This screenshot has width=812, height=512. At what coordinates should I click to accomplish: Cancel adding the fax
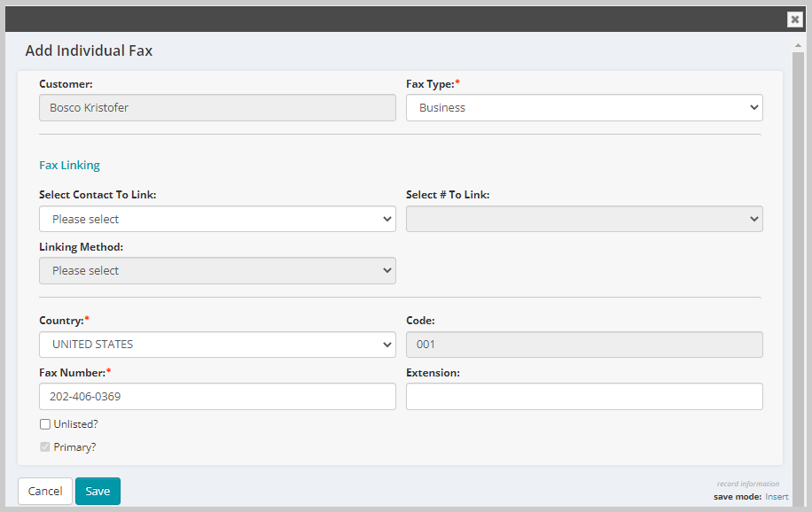click(x=45, y=491)
